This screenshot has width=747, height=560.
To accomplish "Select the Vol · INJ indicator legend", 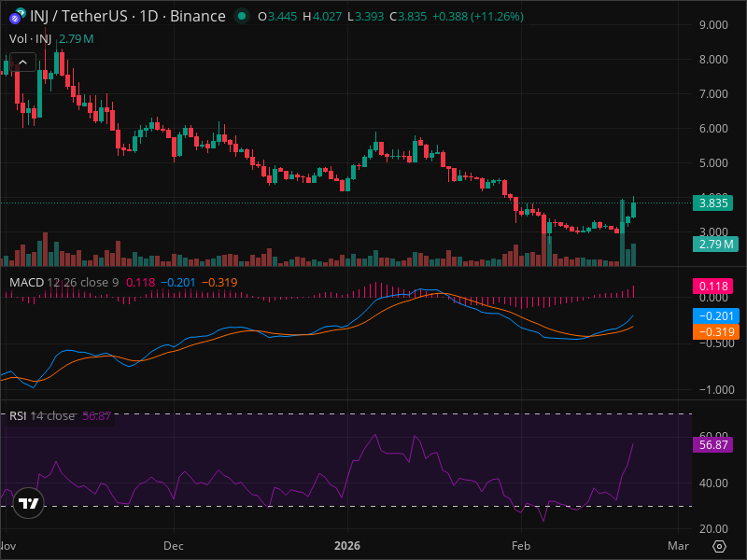I will click(31, 38).
